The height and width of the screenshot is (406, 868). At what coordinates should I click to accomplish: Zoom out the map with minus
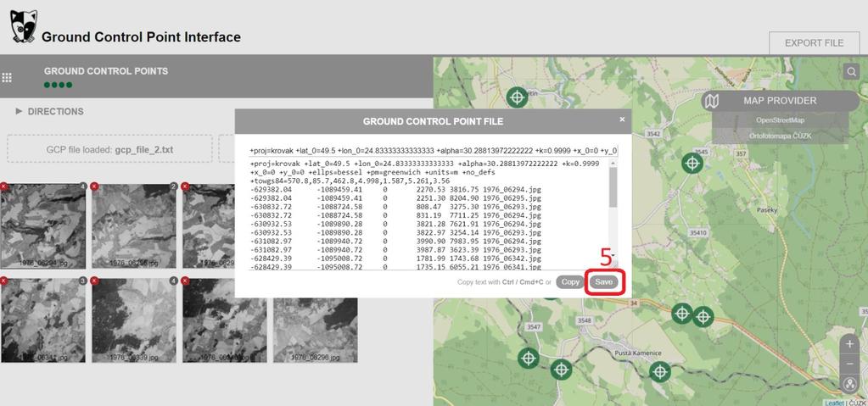click(849, 364)
